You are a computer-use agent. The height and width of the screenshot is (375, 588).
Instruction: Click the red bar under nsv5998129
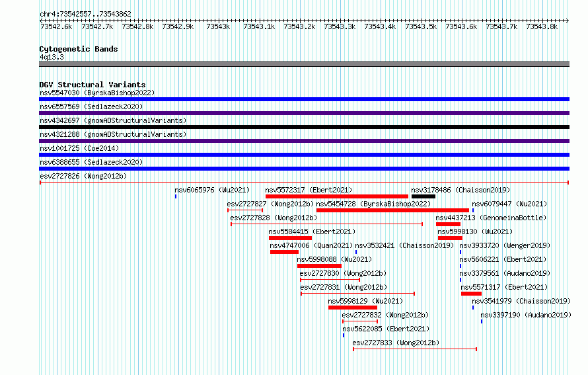pyautogui.click(x=353, y=308)
